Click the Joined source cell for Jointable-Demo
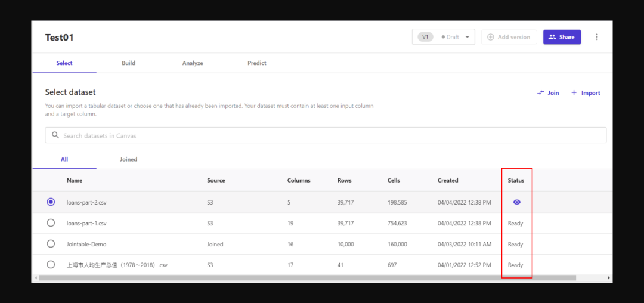This screenshot has width=644, height=303. (x=215, y=245)
